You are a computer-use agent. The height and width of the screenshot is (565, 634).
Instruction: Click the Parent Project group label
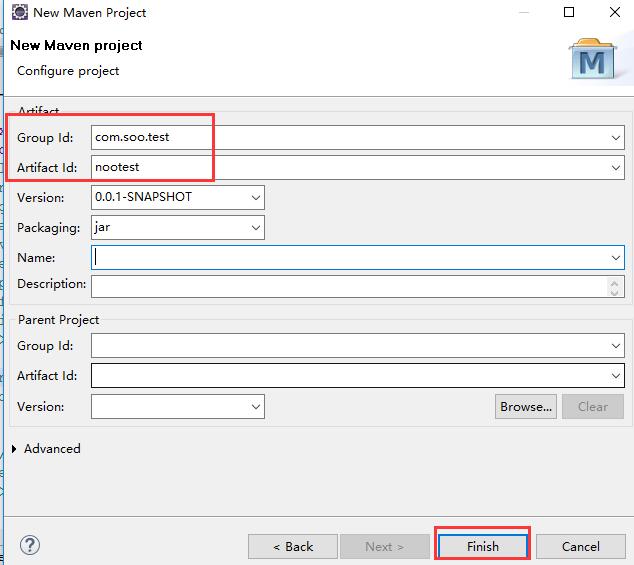[x=59, y=320]
